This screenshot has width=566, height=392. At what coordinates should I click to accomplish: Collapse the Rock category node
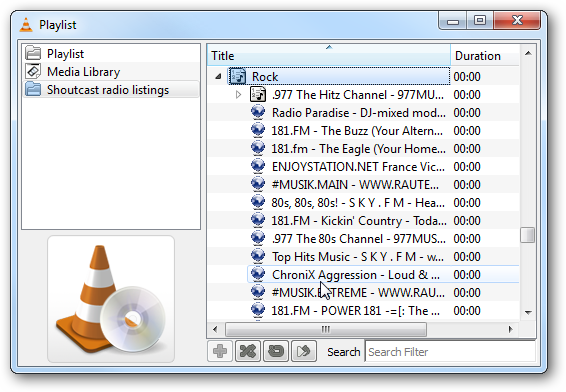point(218,77)
